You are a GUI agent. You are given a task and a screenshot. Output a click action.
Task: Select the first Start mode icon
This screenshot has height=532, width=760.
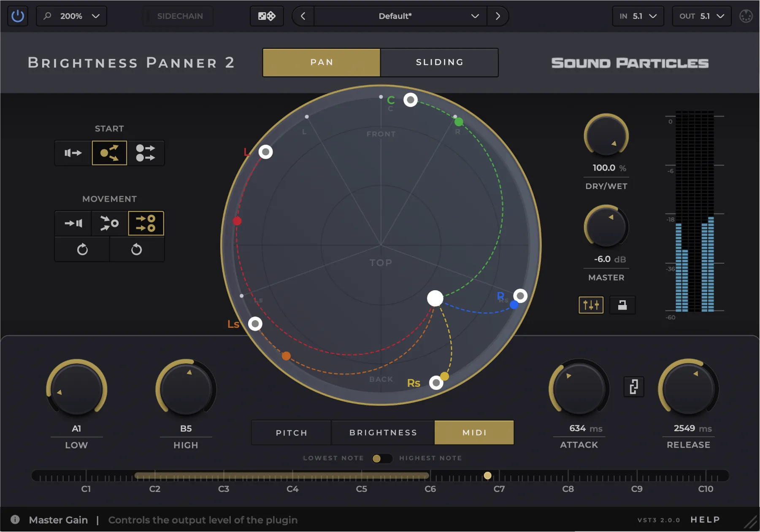point(73,153)
